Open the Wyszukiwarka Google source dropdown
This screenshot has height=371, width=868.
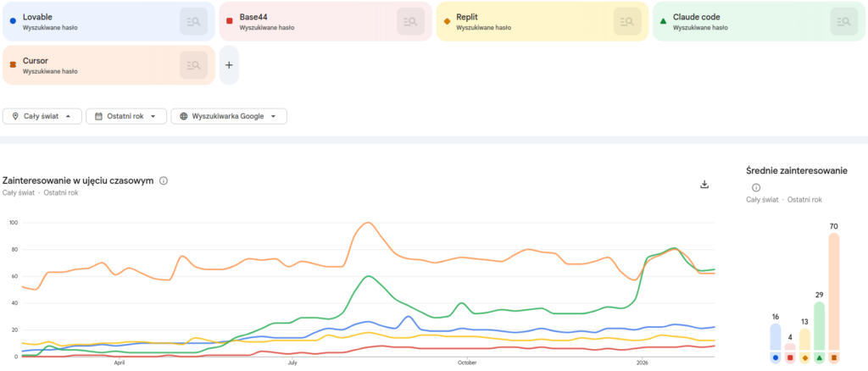pos(228,116)
